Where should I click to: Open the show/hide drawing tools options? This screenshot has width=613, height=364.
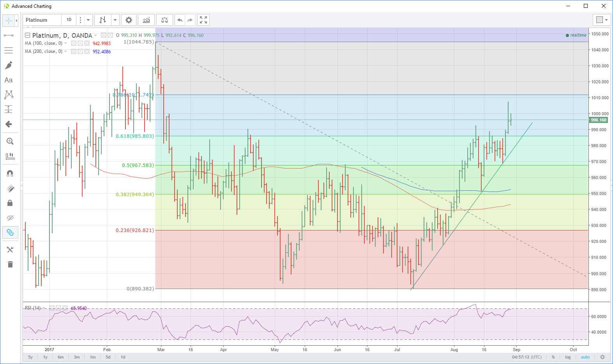[10, 250]
